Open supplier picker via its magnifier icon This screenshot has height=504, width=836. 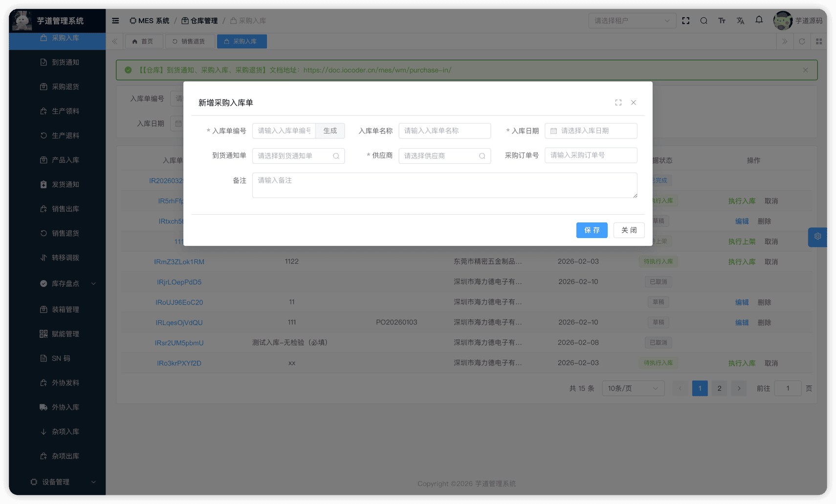pos(482,155)
